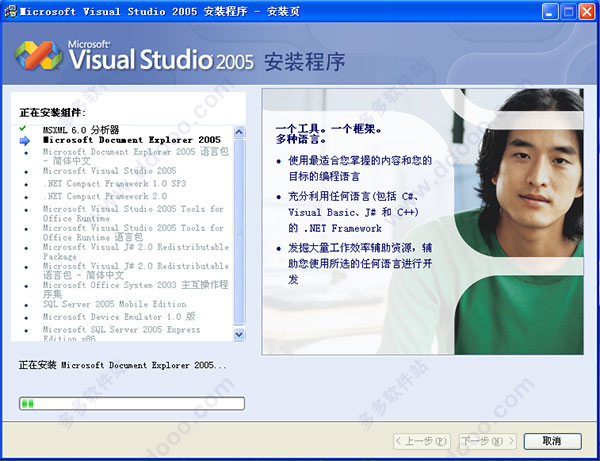Click the green installation progress bar
Screen dimensions: 600x461
coord(131,403)
